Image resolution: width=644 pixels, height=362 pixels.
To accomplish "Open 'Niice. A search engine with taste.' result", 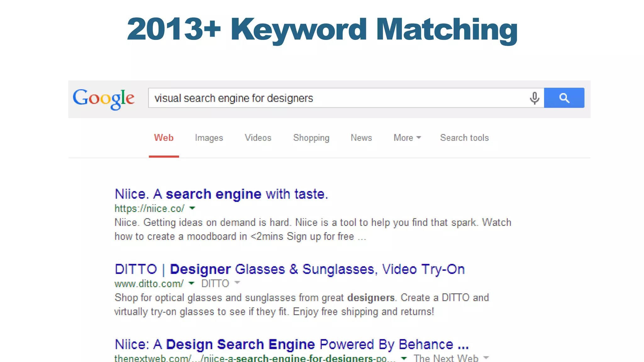I will 221,194.
